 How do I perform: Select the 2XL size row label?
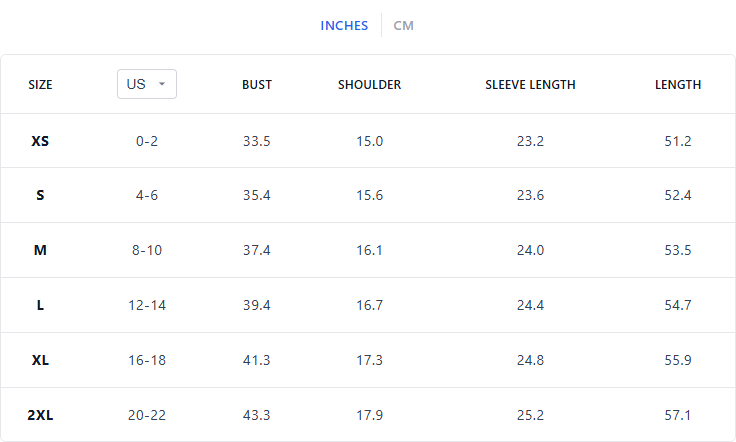click(40, 414)
